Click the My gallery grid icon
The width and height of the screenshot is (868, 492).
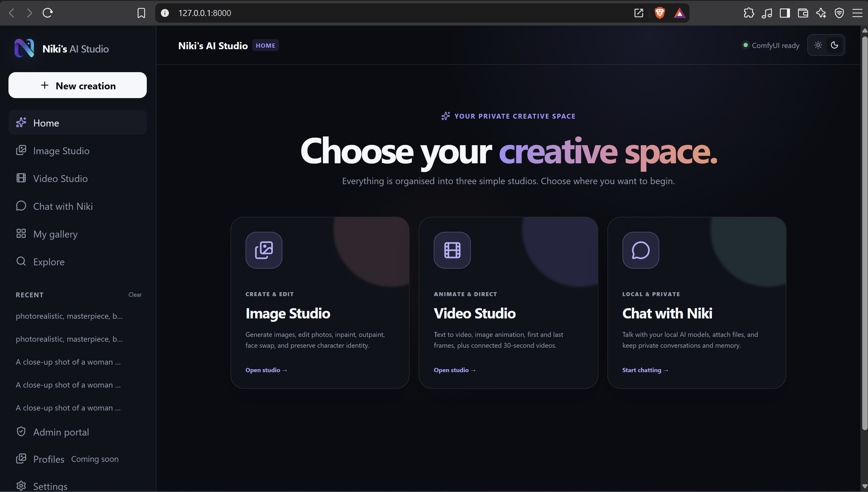(21, 234)
